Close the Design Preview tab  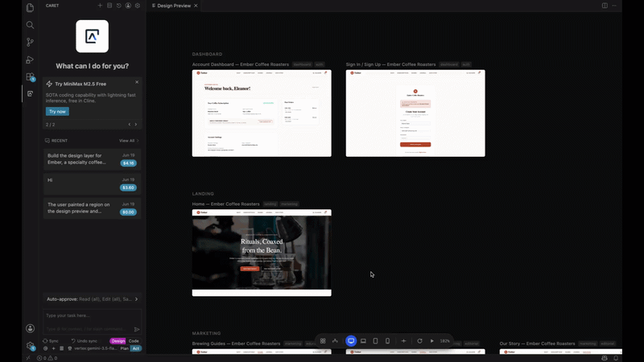pos(196,6)
